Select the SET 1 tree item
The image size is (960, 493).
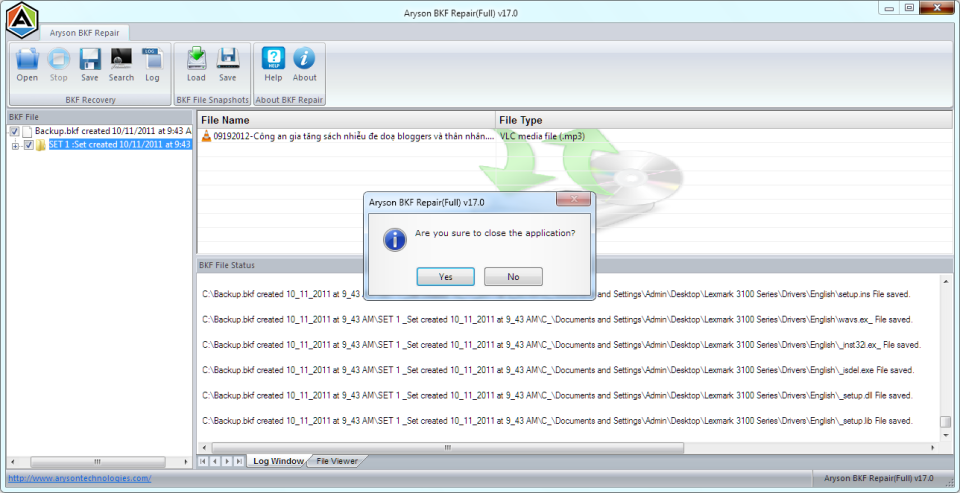coord(119,145)
